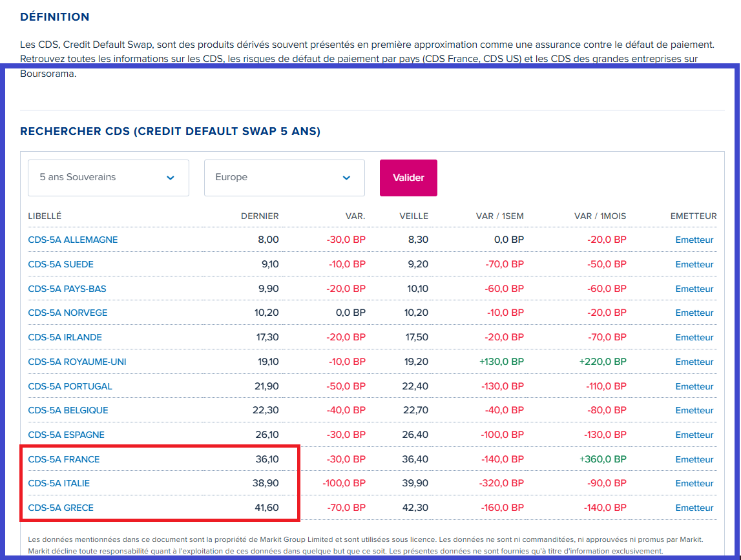Select the CDS-5A PAYS-BAS row link
The width and height of the screenshot is (741, 560).
67,289
